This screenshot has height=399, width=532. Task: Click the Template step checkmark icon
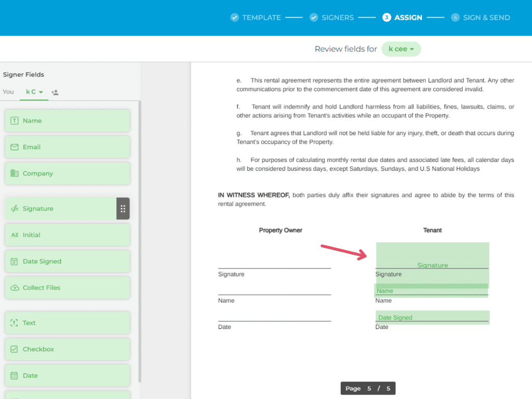coord(234,17)
